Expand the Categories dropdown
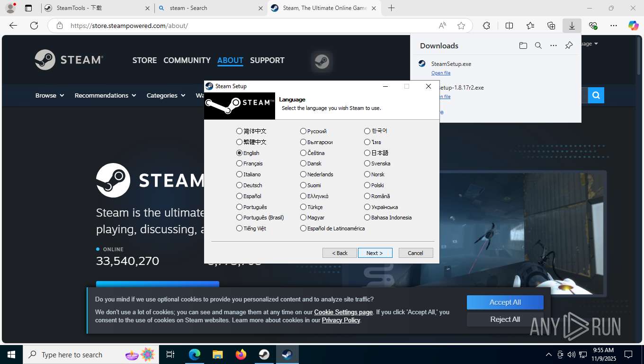644x364 pixels. tap(166, 95)
